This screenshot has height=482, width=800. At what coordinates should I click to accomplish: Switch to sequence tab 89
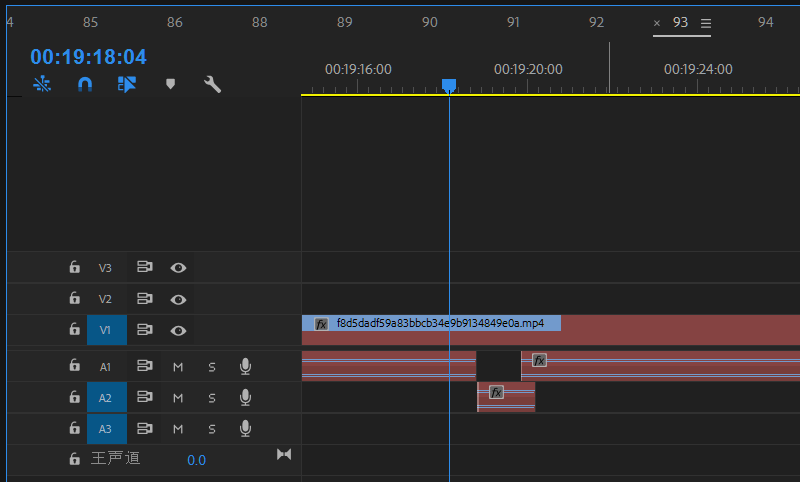coord(345,22)
